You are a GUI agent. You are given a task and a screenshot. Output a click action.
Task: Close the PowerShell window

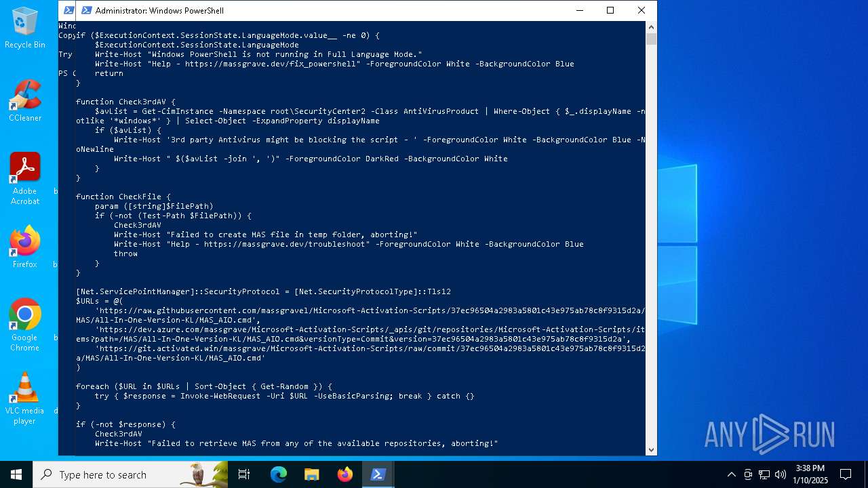pos(642,10)
